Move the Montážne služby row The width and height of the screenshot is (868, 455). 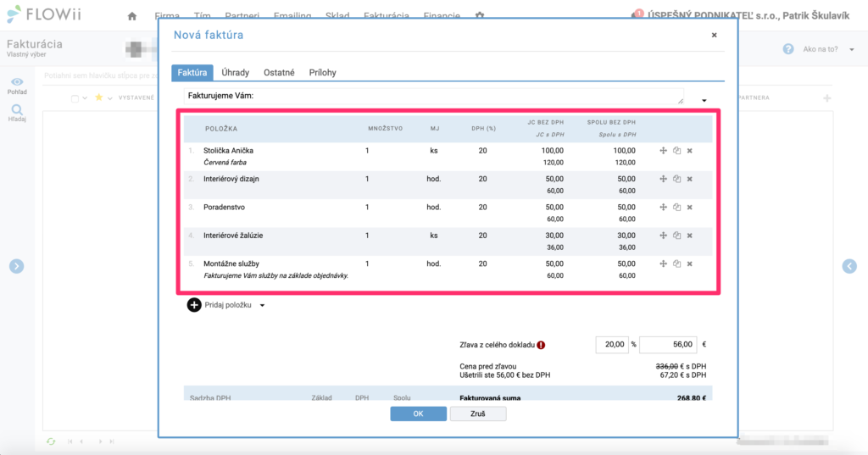coord(663,264)
